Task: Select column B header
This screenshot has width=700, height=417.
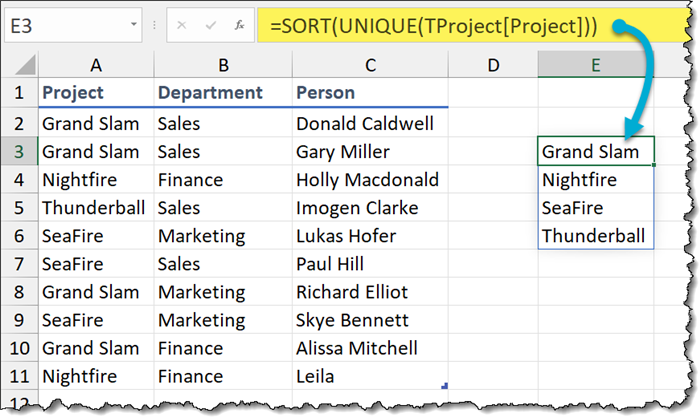Action: click(223, 65)
